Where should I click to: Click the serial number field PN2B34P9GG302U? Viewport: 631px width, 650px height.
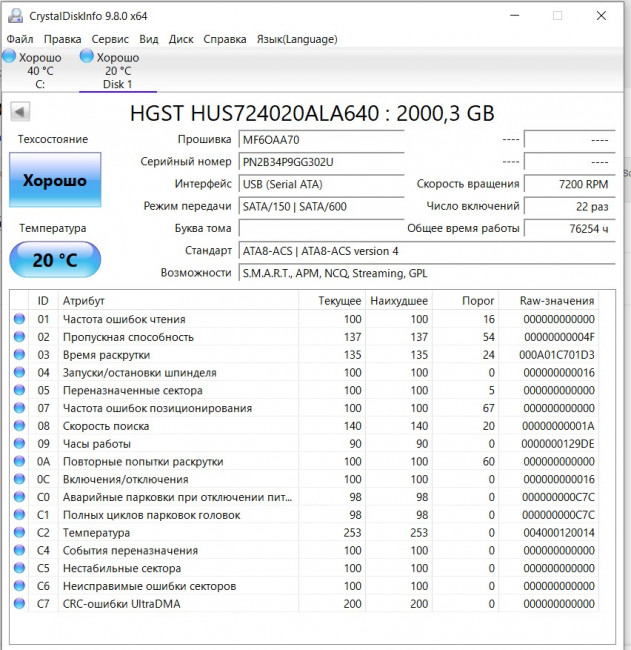click(321, 162)
